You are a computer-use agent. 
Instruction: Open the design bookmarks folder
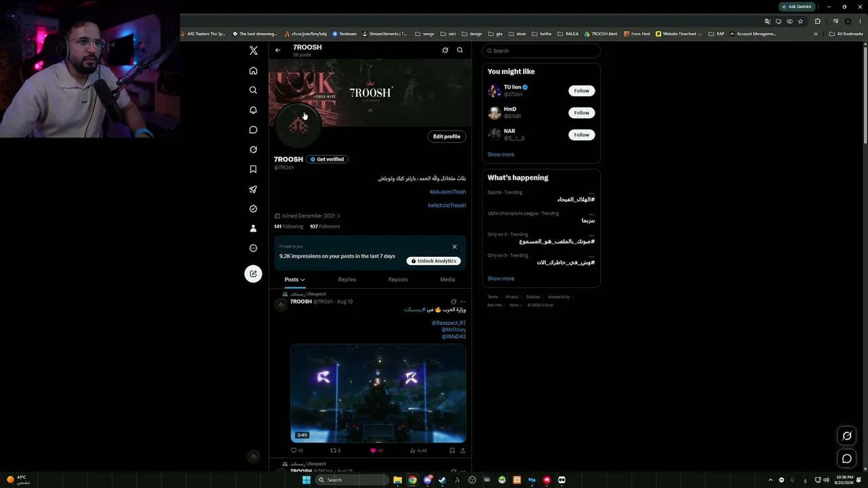[x=472, y=33]
